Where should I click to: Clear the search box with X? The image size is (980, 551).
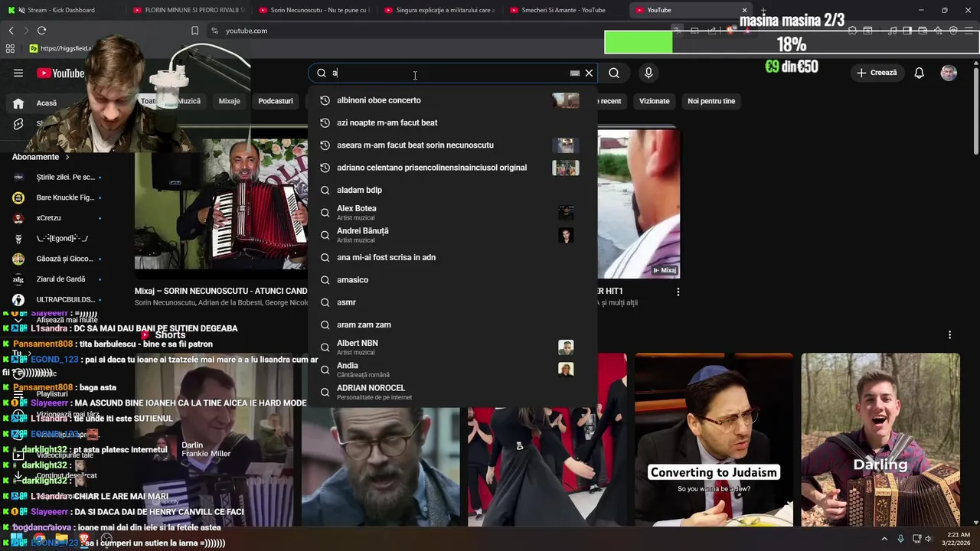click(589, 73)
